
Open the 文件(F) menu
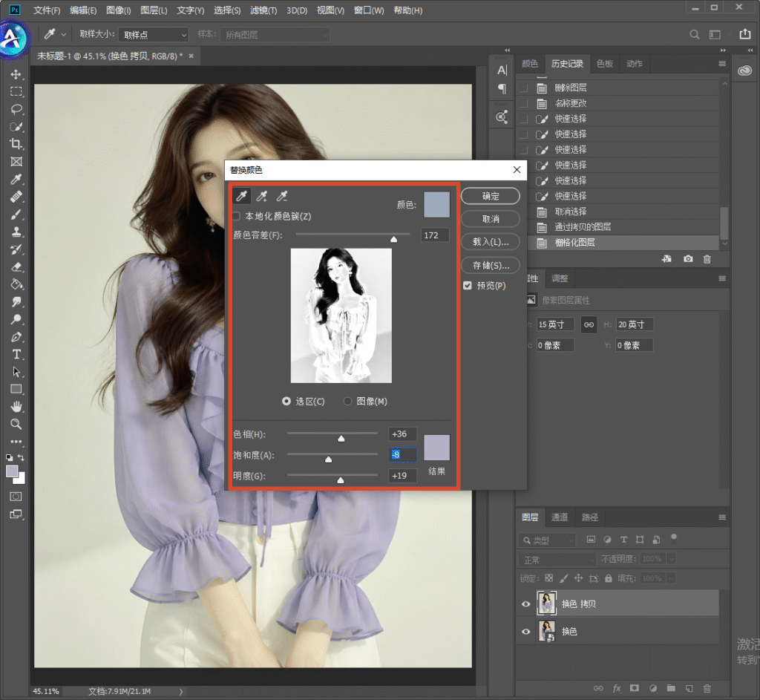click(x=47, y=10)
